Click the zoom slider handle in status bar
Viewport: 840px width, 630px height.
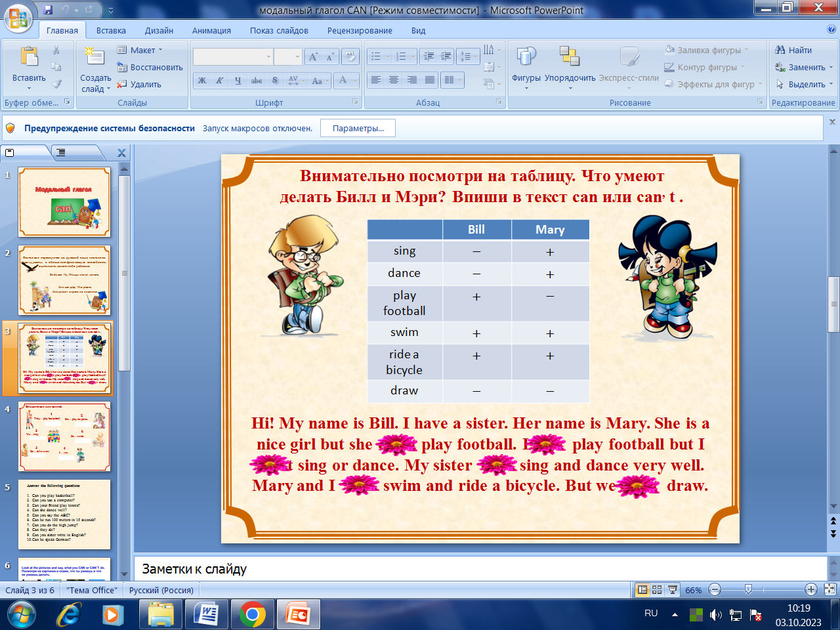(x=748, y=590)
